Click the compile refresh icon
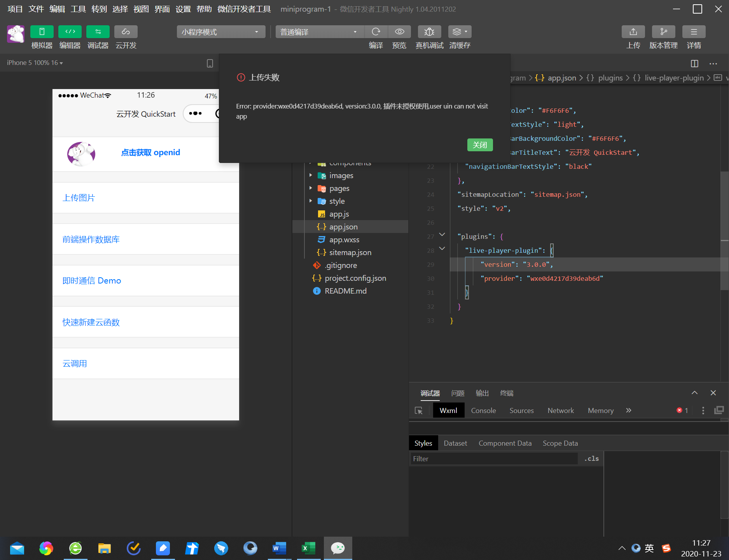 [x=376, y=31]
